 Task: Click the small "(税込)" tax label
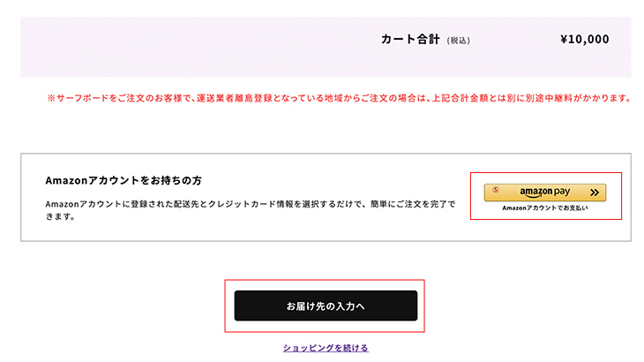click(460, 41)
